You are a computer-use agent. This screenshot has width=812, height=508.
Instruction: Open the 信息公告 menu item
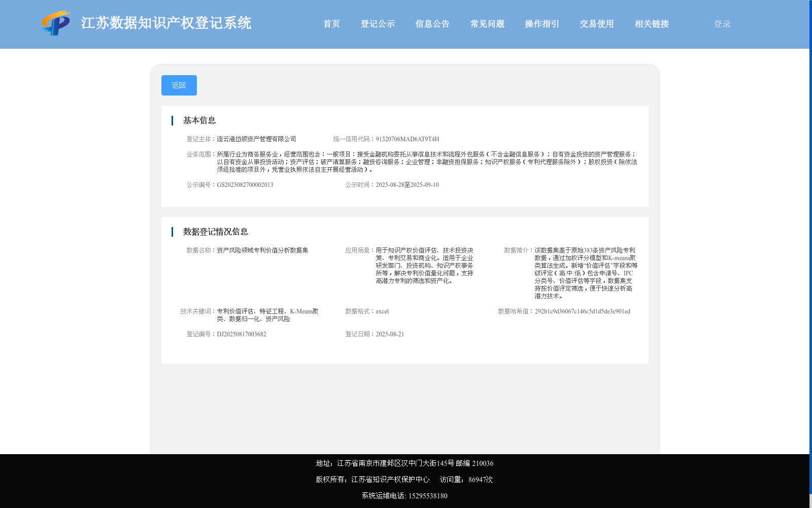pos(432,24)
